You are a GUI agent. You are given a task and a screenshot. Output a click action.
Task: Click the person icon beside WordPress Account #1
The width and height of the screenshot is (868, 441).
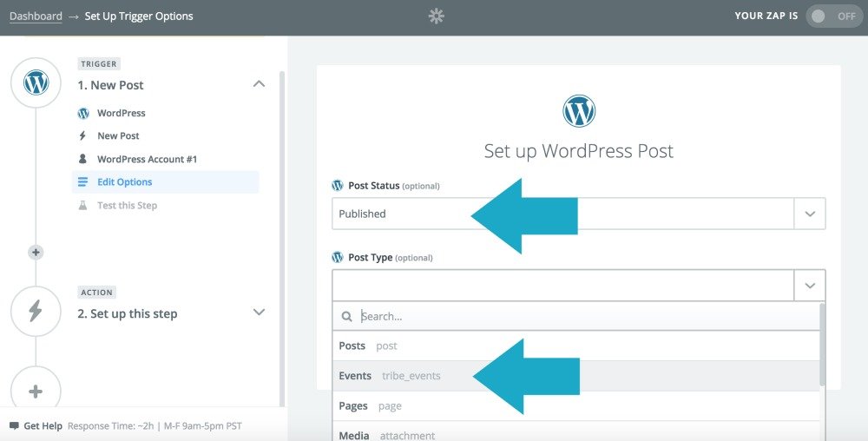83,159
